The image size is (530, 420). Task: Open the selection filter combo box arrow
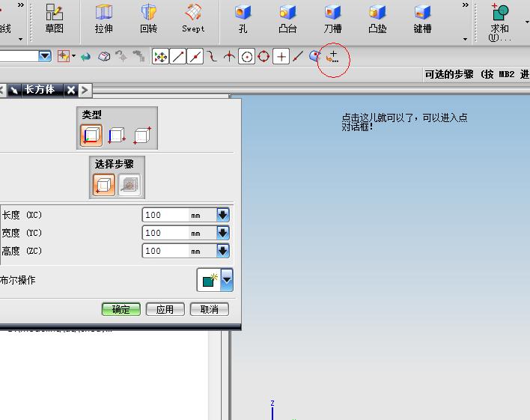[x=45, y=56]
